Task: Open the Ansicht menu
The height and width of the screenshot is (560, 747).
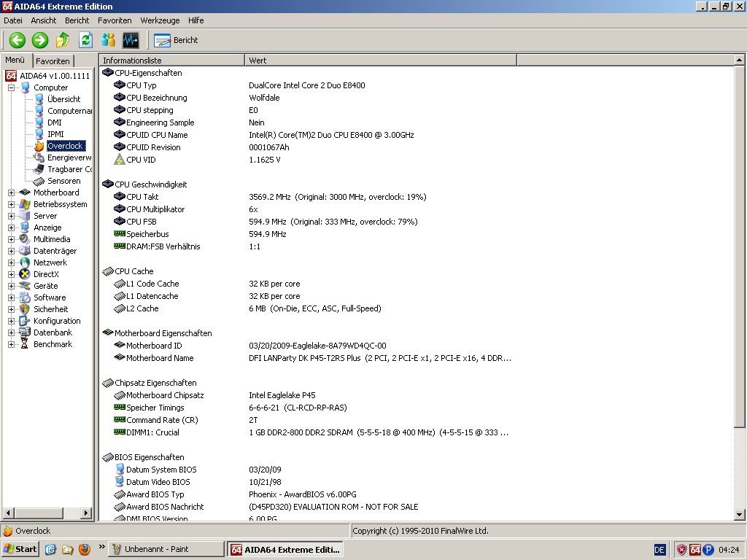Action: click(43, 20)
